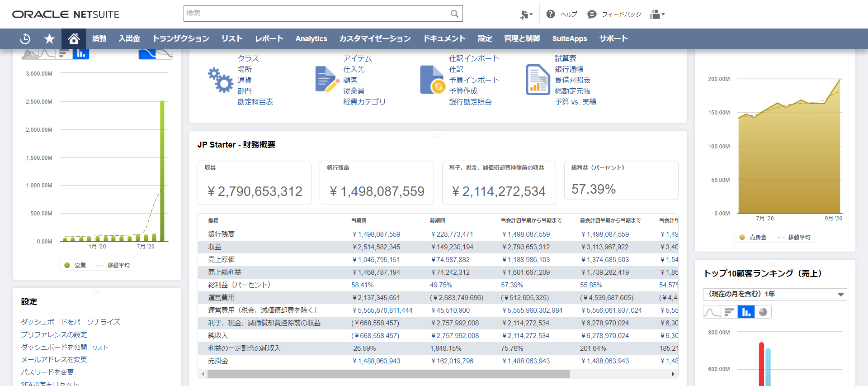The height and width of the screenshot is (386, 868).
Task: Open the change role user dropdown
Action: (x=657, y=14)
